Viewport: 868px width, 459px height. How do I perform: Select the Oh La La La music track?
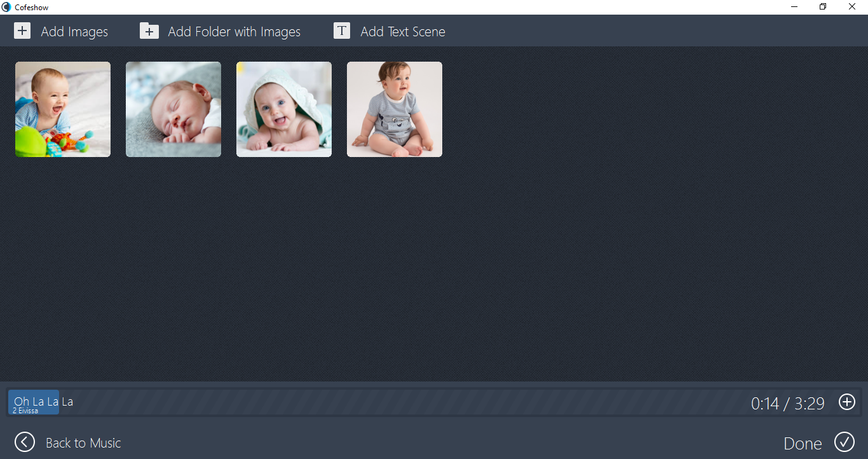coord(34,402)
